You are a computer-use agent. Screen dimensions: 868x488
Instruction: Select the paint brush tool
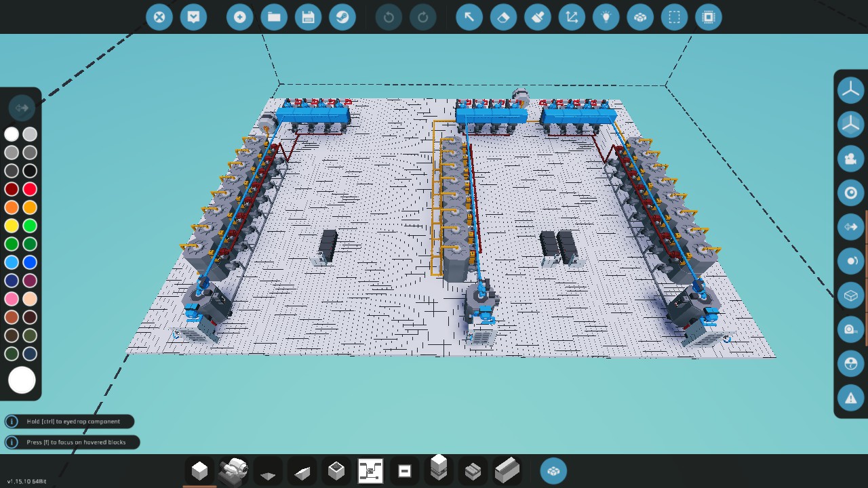coord(538,17)
